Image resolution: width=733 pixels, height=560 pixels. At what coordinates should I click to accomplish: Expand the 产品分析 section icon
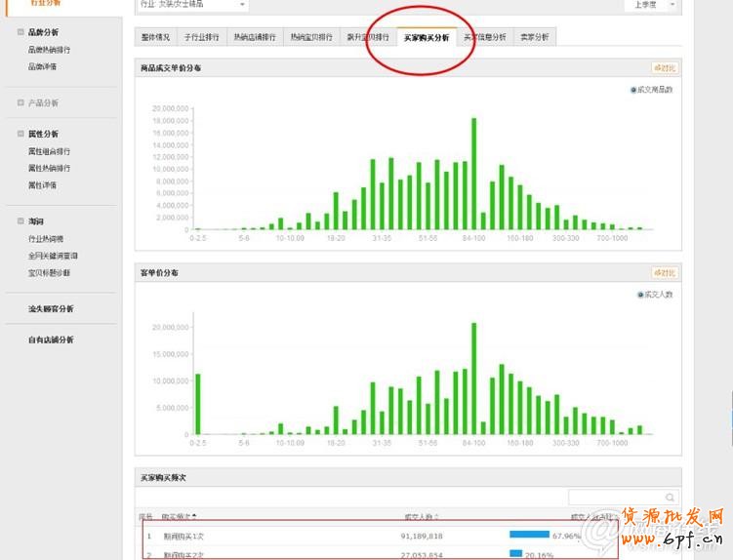[x=20, y=102]
